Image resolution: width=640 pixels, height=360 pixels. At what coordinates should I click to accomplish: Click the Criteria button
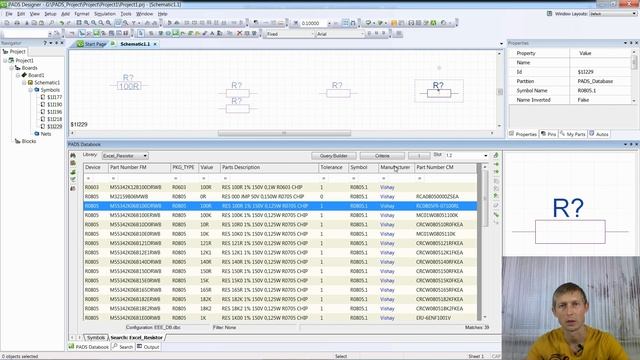point(382,156)
